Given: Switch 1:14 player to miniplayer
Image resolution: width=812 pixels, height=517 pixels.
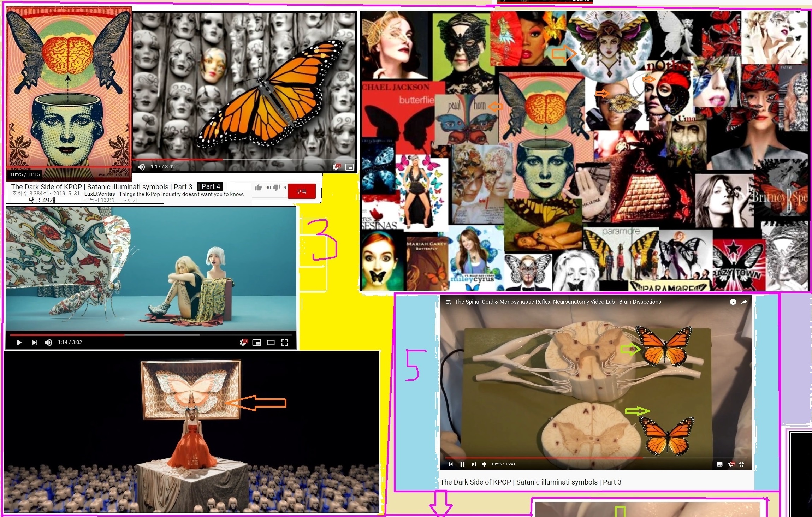Looking at the screenshot, I should (x=257, y=343).
